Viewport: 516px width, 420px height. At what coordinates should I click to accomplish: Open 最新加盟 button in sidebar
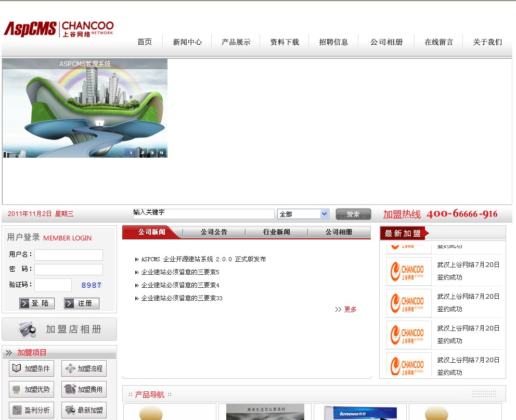pos(84,410)
